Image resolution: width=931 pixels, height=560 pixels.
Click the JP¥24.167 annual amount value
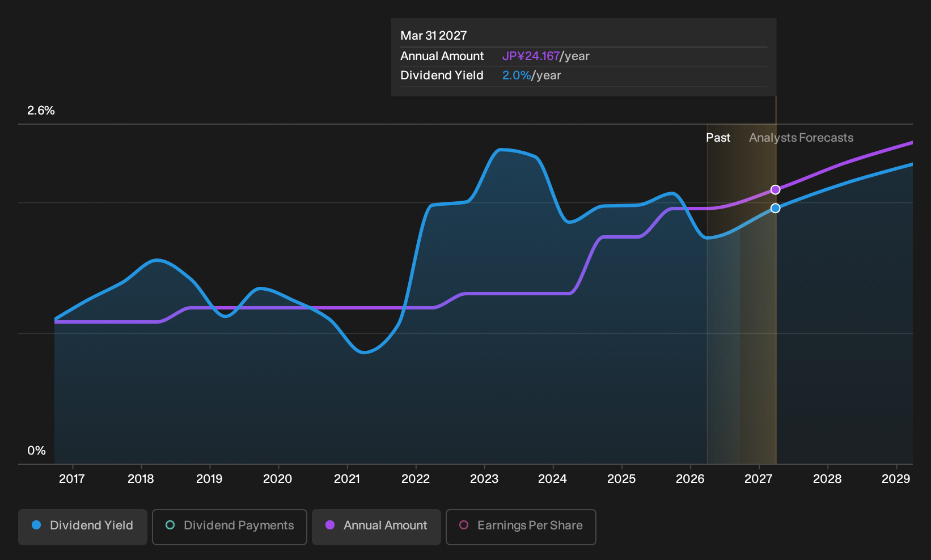(531, 56)
